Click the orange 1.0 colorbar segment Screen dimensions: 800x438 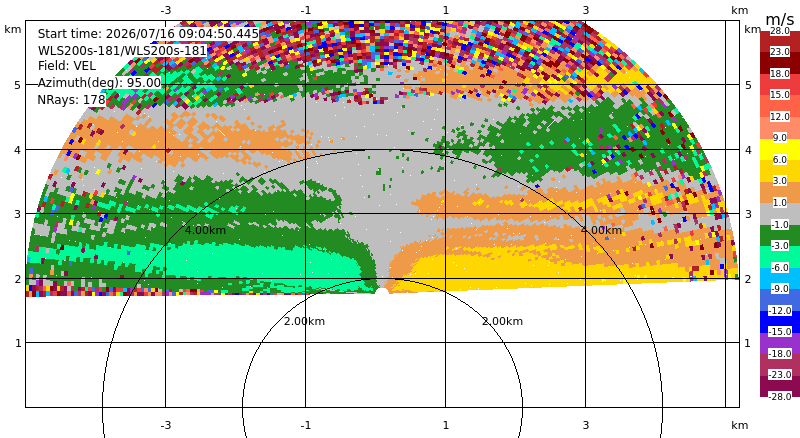(780, 192)
